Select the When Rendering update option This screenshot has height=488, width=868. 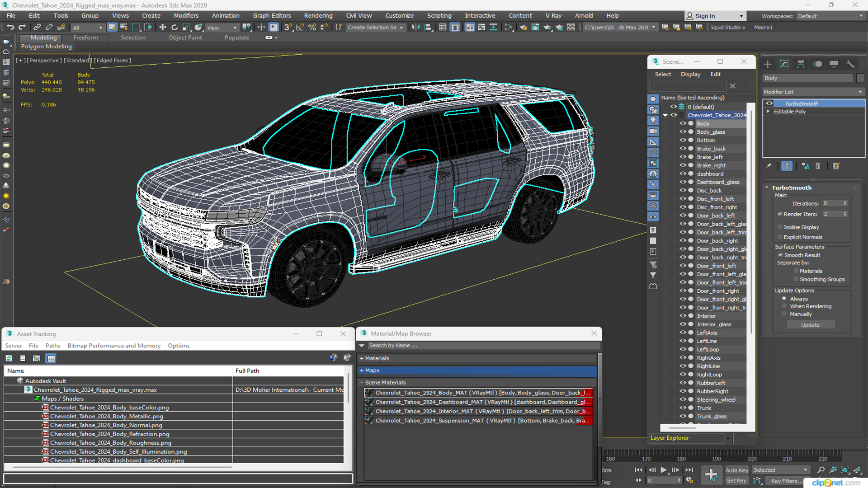[784, 306]
